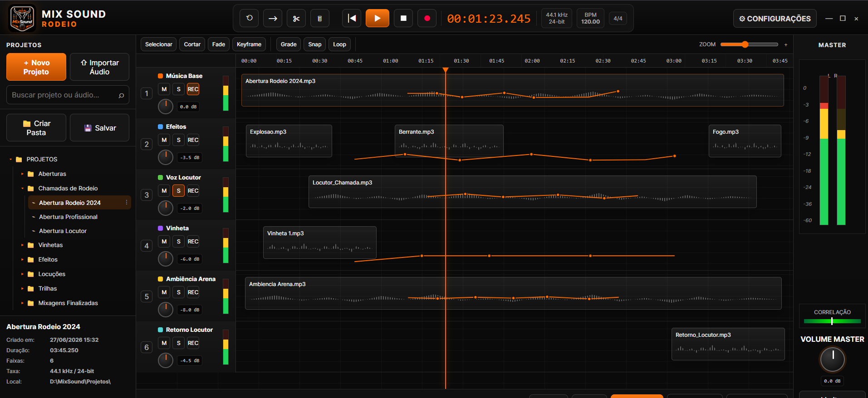Viewport: 868px width, 398px height.
Task: Click the Volume Master knob
Action: (x=832, y=359)
